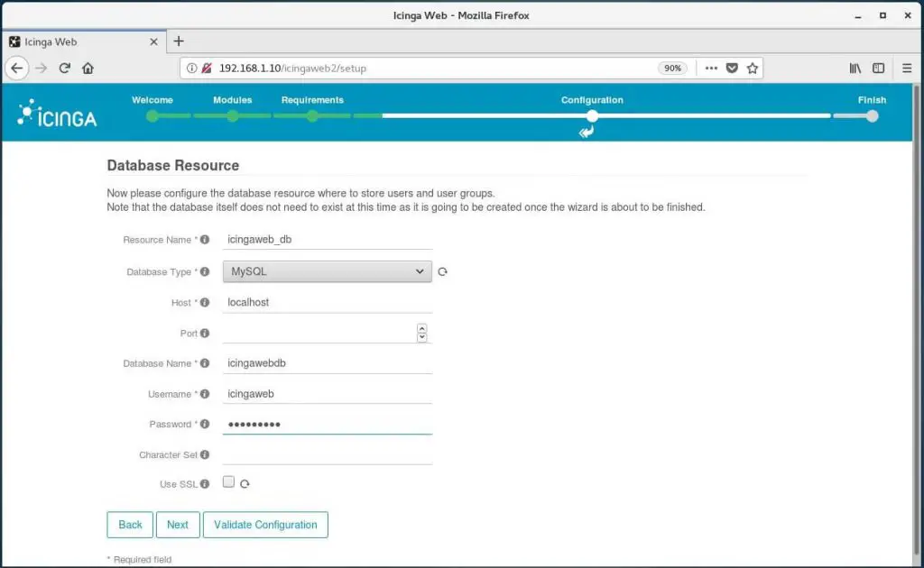
Task: Click the Configuration progress marker circle
Action: [x=592, y=116]
